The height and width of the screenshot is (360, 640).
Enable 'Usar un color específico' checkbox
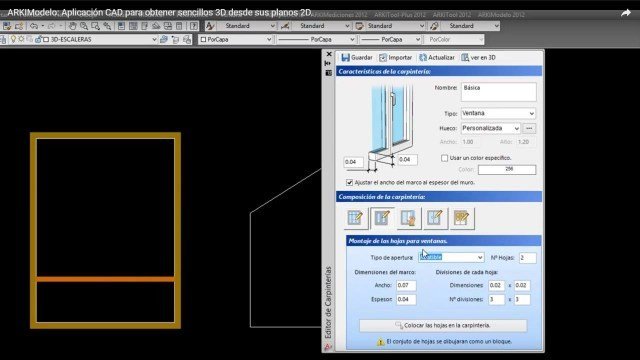[x=444, y=158]
